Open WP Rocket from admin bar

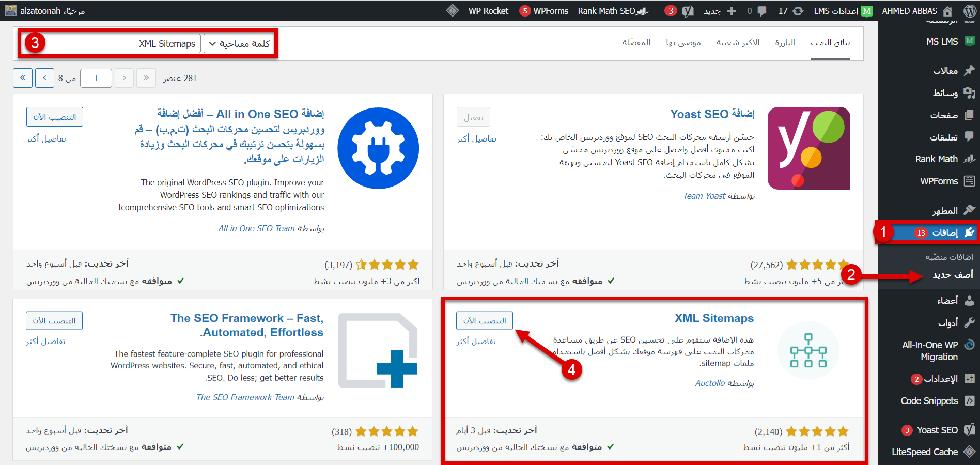pos(488,11)
